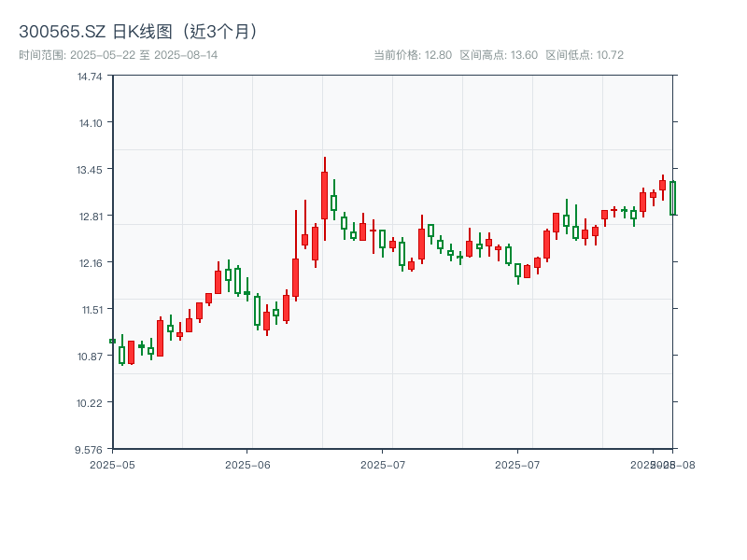747x560 pixels.
Task: Select the 12.16 price axis label
Action: [x=90, y=263]
